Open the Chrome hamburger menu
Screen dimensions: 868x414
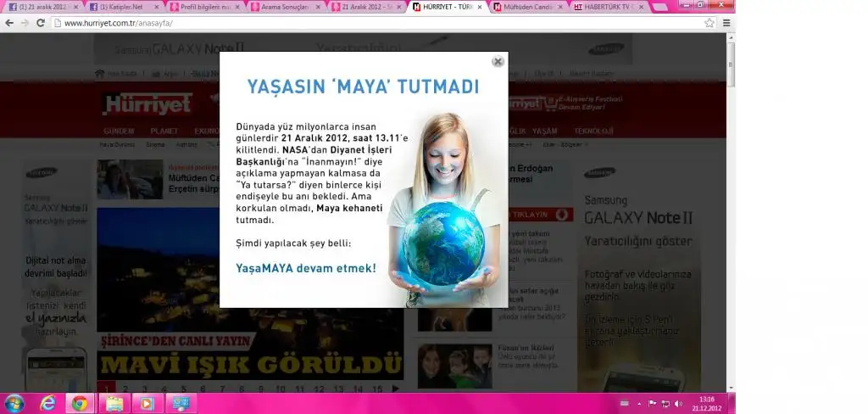pos(726,23)
